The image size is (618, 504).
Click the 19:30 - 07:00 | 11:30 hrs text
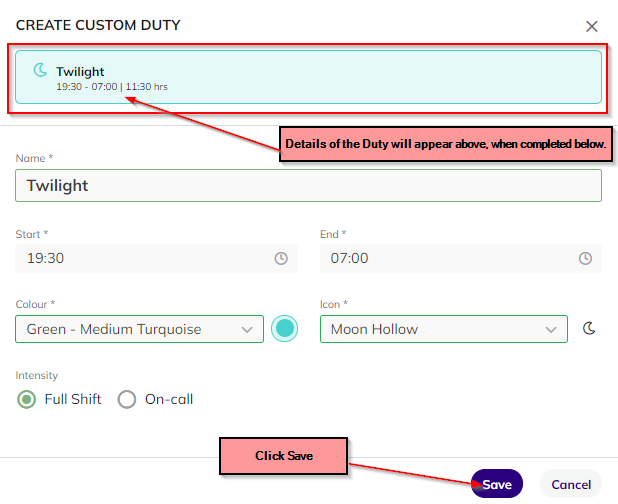click(x=112, y=87)
